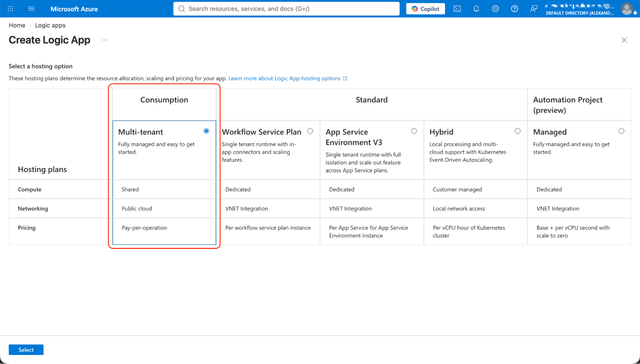Click the search resources input field
The image size is (640, 364).
click(x=286, y=9)
